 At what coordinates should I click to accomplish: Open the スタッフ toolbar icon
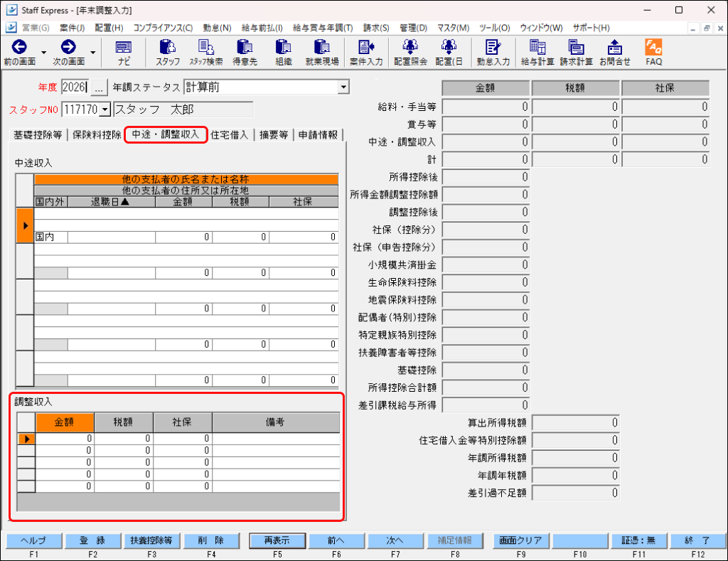(x=168, y=52)
